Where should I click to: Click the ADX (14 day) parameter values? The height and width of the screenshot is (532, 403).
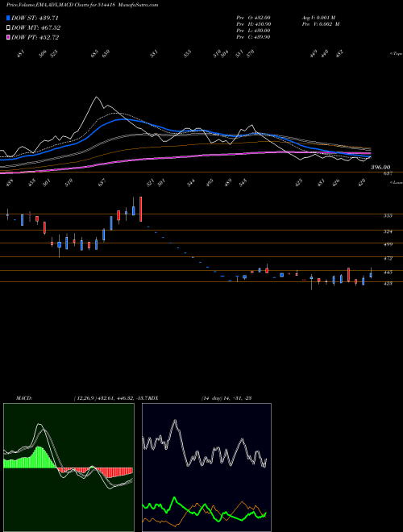(x=226, y=398)
